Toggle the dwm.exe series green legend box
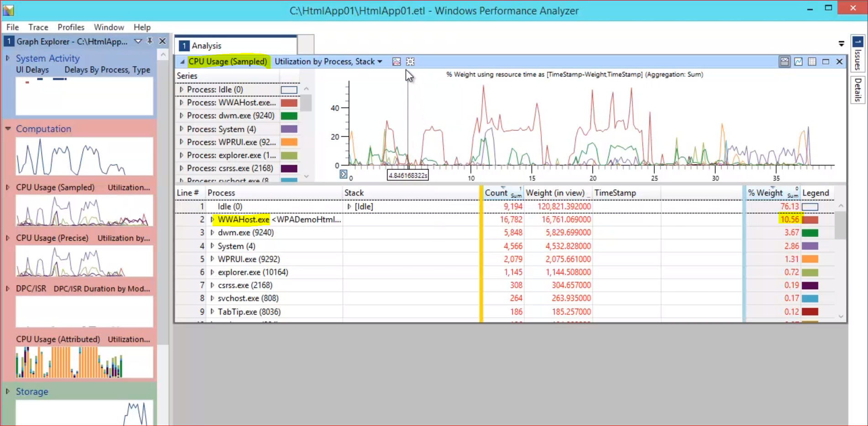Image resolution: width=868 pixels, height=426 pixels. point(289,116)
